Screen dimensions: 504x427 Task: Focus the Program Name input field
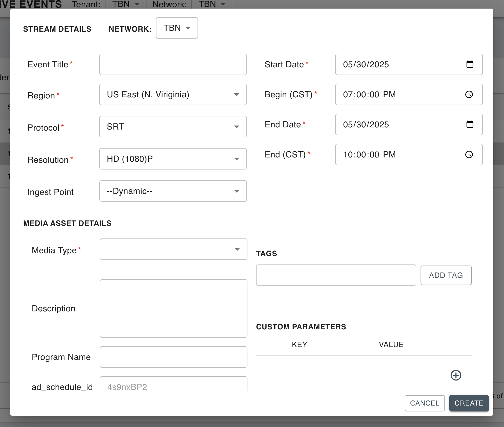pyautogui.click(x=173, y=357)
